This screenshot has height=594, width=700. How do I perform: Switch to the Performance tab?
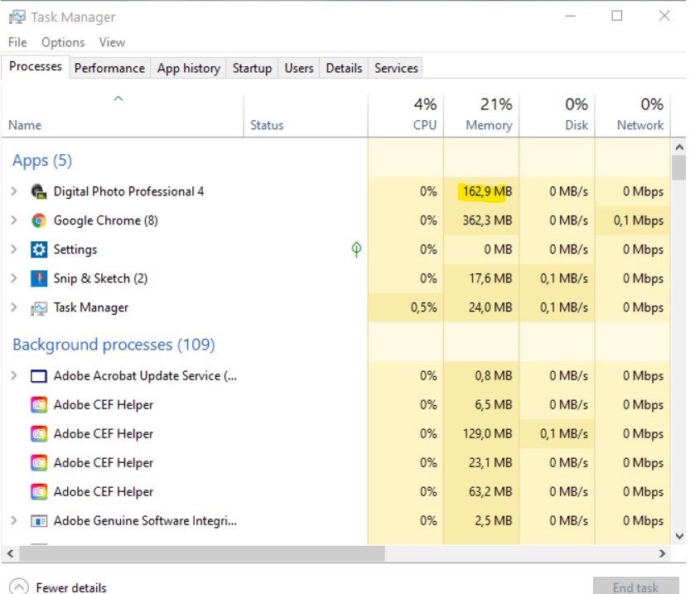(x=109, y=68)
